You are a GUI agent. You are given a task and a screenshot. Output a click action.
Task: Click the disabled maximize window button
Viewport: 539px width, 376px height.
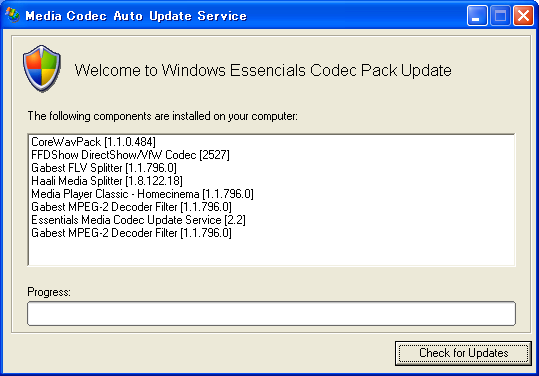coord(500,15)
